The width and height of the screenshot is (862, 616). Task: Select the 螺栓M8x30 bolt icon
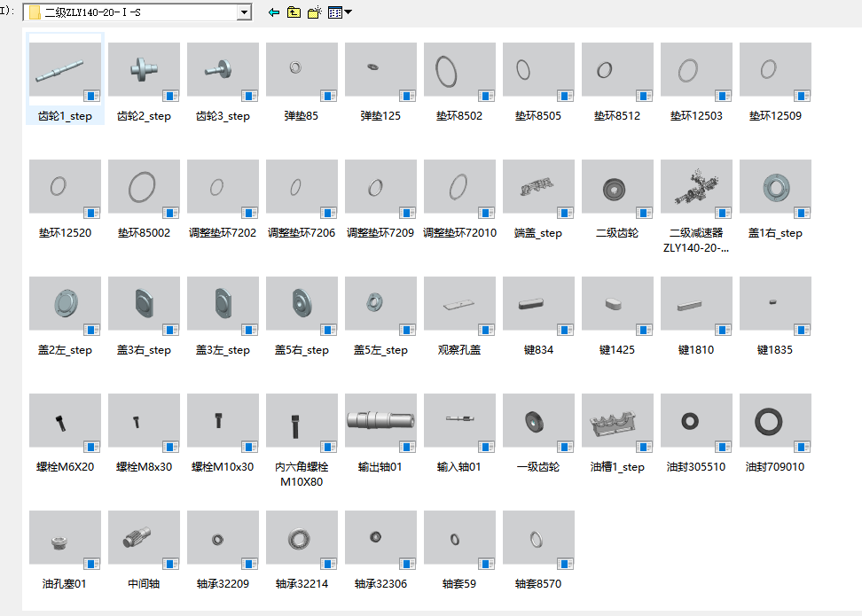(144, 424)
